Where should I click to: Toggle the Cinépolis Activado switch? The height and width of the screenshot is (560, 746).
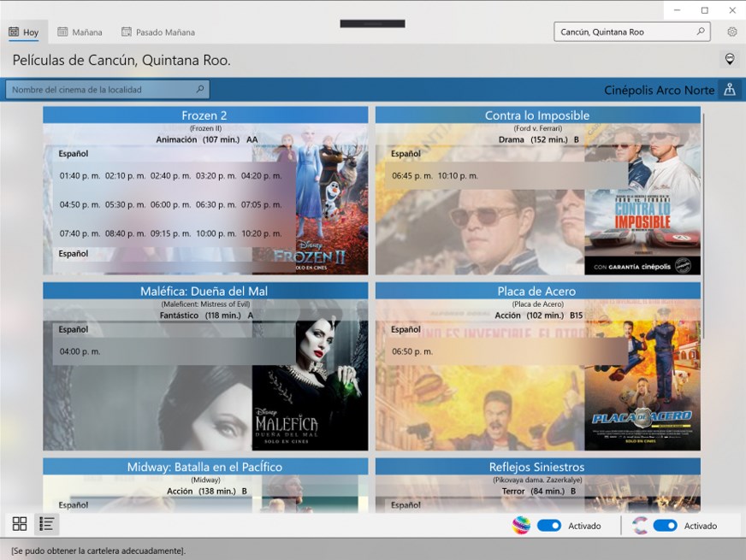point(549,525)
